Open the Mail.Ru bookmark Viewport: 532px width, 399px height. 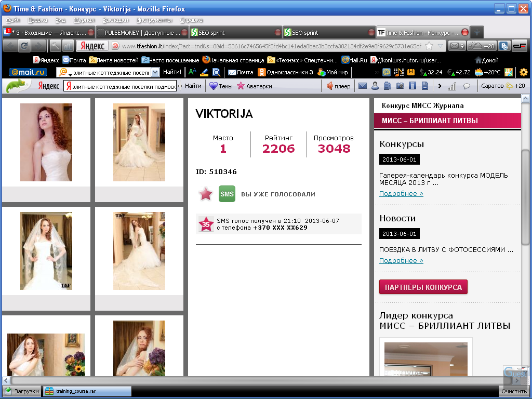[x=354, y=60]
